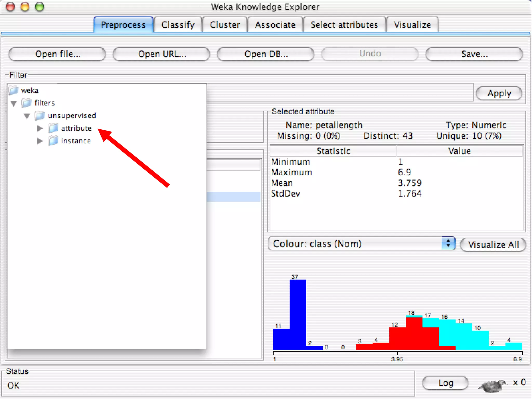Collapse the filters tree node
The height and width of the screenshot is (399, 532).
point(14,103)
